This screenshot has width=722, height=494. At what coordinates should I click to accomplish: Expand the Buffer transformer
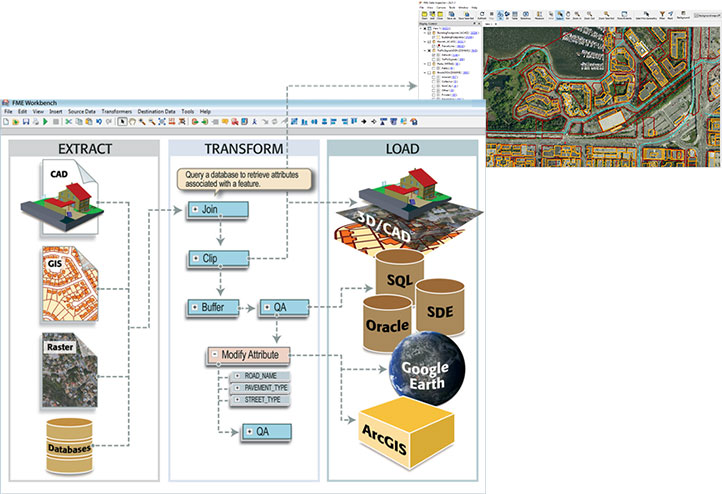(196, 307)
